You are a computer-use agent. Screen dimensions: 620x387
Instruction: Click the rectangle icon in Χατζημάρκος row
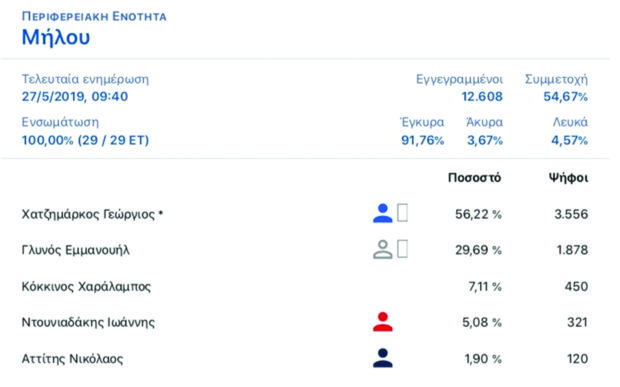pyautogui.click(x=402, y=213)
